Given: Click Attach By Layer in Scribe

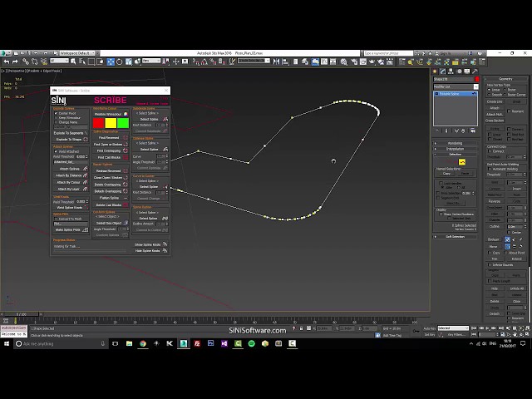Looking at the screenshot, I should tap(71, 189).
